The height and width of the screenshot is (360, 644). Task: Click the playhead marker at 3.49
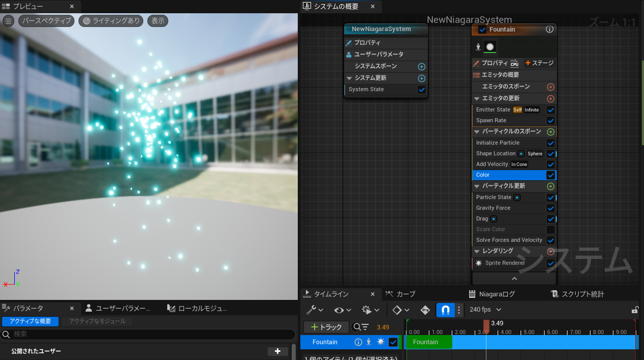coord(486,325)
